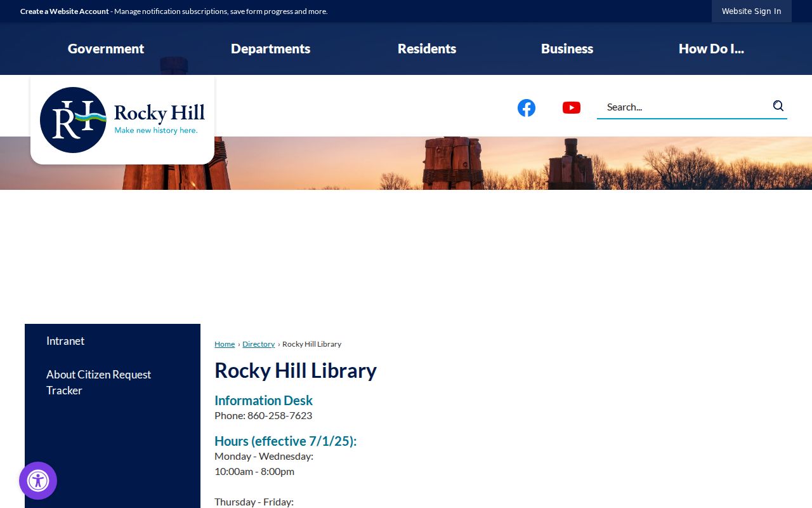Open Intranet sidebar link
The height and width of the screenshot is (508, 812).
pos(65,341)
